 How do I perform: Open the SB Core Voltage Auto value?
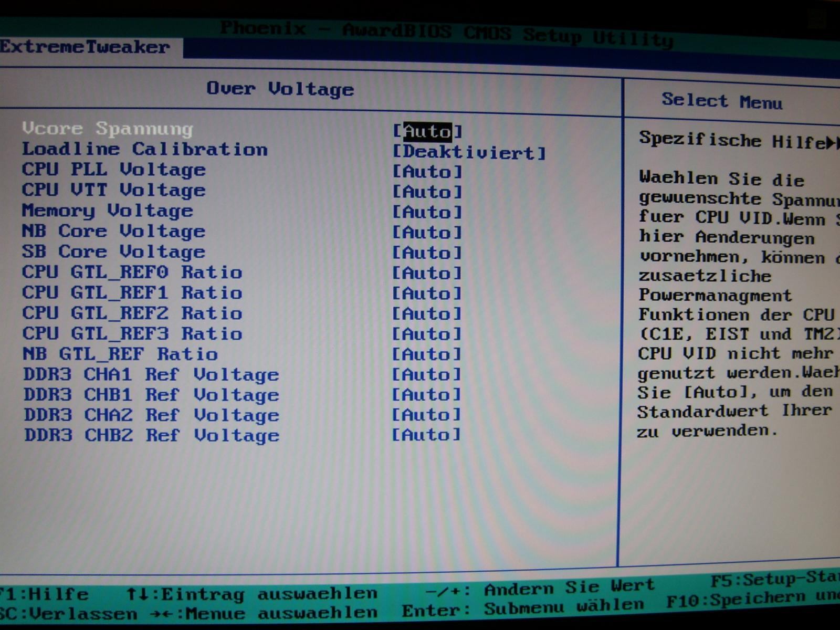(427, 253)
